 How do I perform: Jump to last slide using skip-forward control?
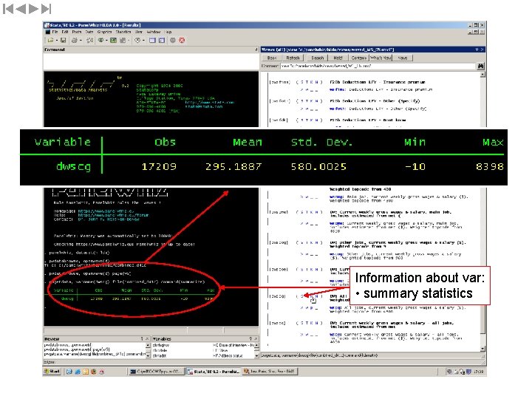pos(46,9)
